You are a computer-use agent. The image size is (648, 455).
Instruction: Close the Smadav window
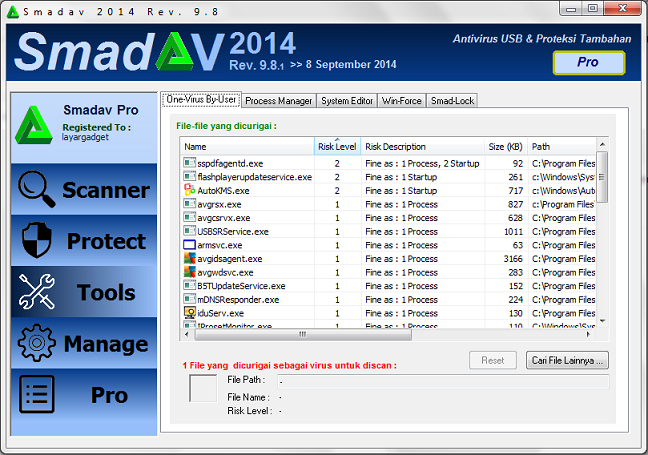622,8
